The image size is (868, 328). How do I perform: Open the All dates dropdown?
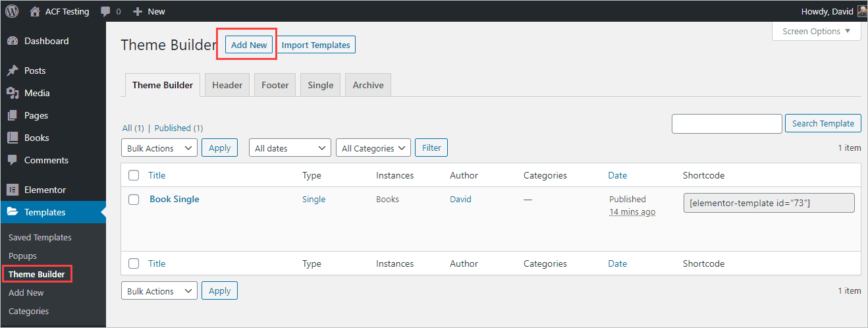(290, 148)
